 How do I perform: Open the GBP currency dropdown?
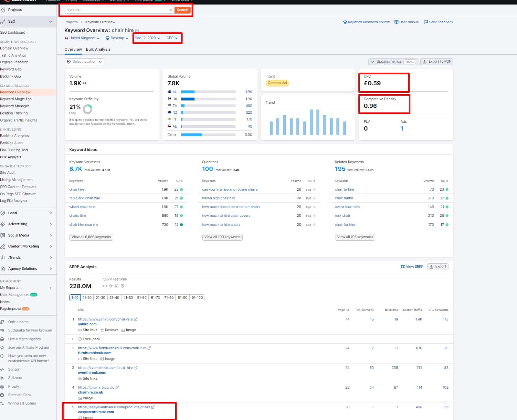point(172,38)
